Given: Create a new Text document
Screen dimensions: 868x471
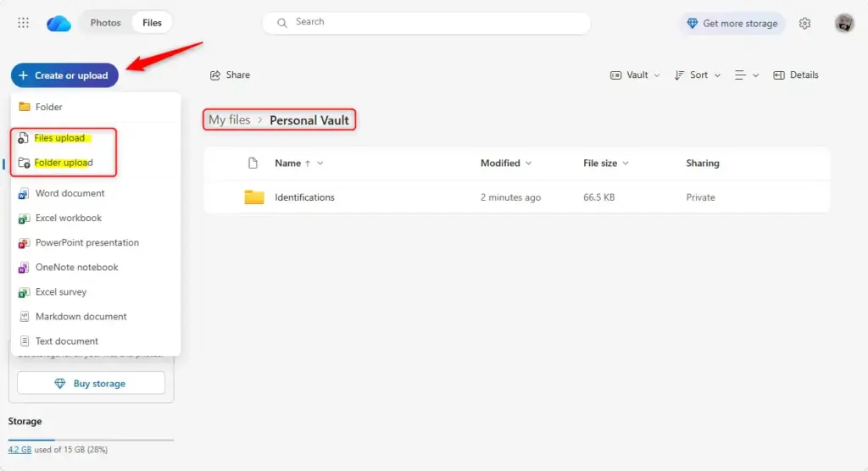Looking at the screenshot, I should [95, 341].
